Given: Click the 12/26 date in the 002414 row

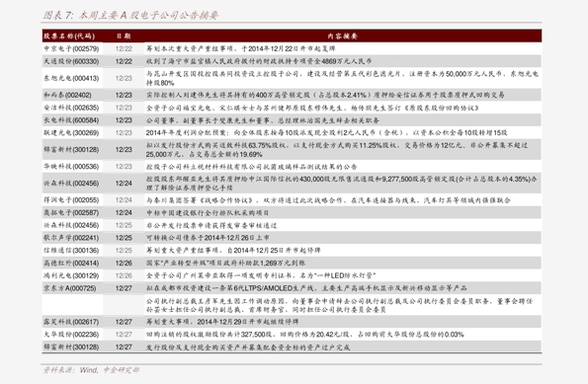Looking at the screenshot, I should pos(124,263).
